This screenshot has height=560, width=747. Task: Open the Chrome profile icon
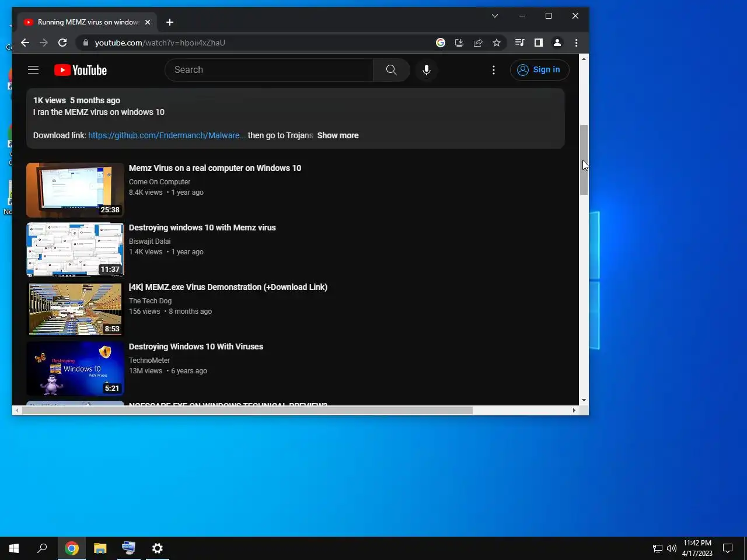pos(557,43)
